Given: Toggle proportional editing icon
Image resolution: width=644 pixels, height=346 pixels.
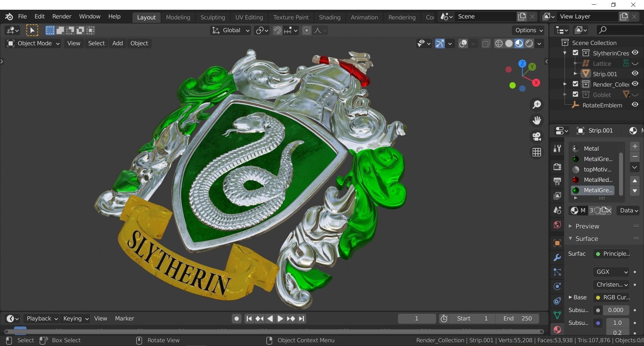Looking at the screenshot, I should click(307, 31).
